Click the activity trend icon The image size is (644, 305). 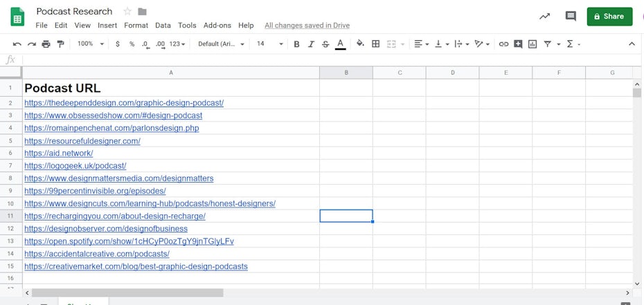pos(545,17)
